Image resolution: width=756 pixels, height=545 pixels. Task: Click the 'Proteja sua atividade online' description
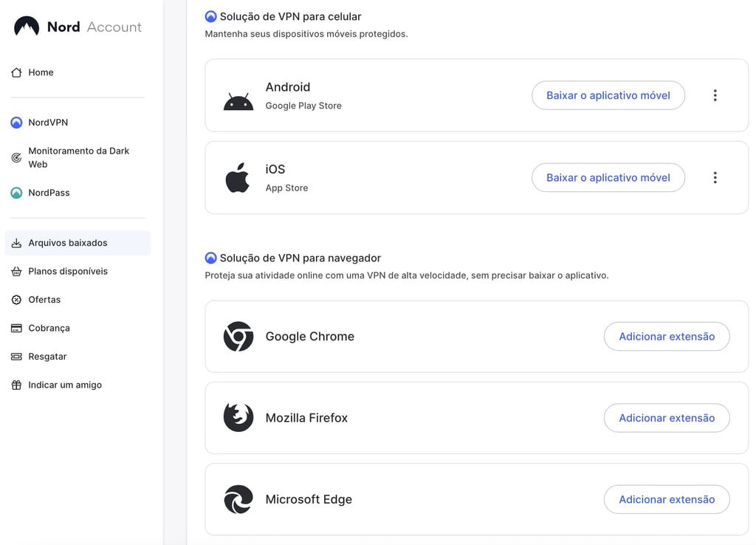pos(407,275)
